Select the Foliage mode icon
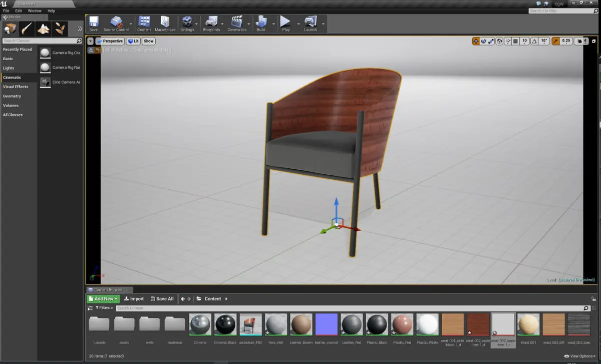 click(x=60, y=29)
